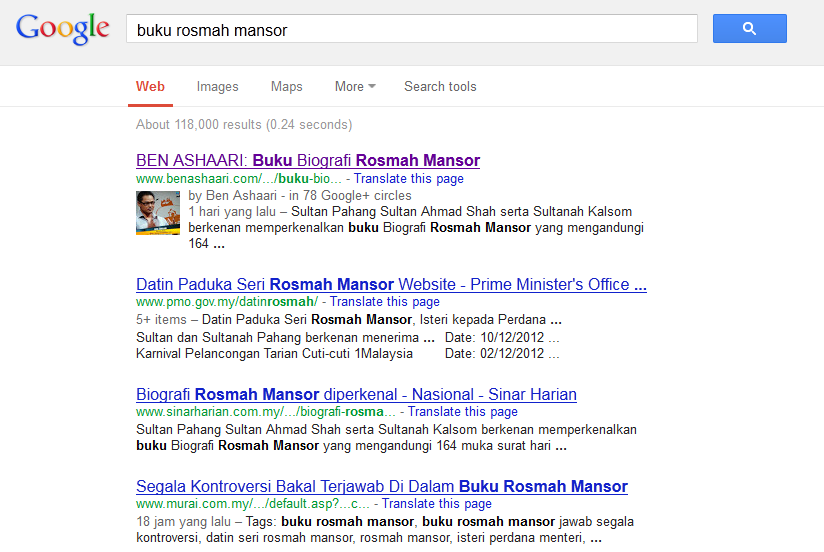Translate the pmo.gov.my result page
Viewport: 824px width, 552px height.
(385, 302)
